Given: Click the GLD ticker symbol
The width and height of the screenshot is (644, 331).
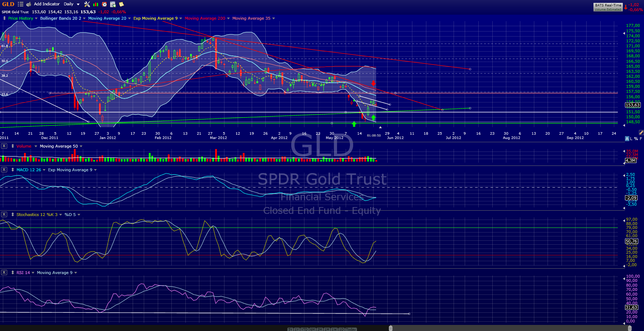Looking at the screenshot, I should tap(8, 4).
